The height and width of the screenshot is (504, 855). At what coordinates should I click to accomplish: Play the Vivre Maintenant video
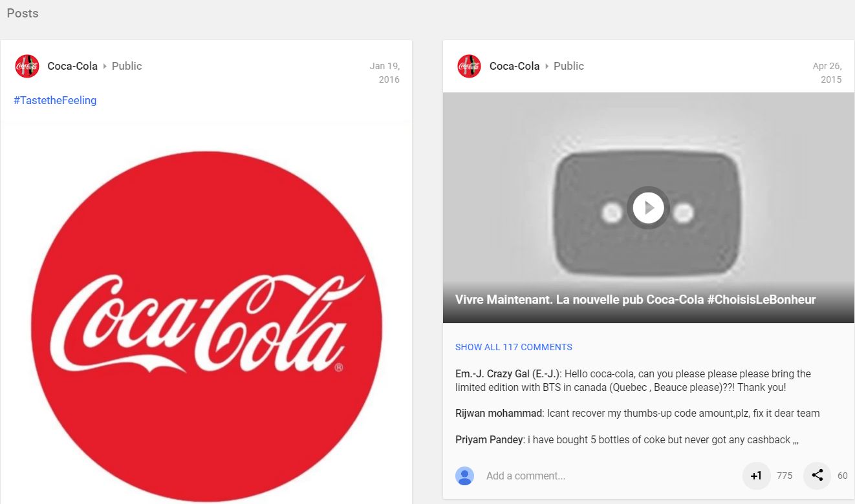648,207
